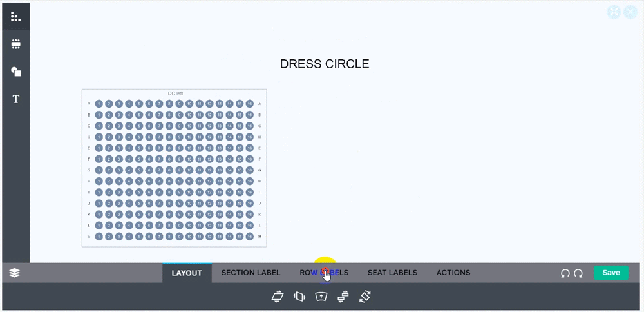Switch to the SECTION LABEL tab

point(251,273)
